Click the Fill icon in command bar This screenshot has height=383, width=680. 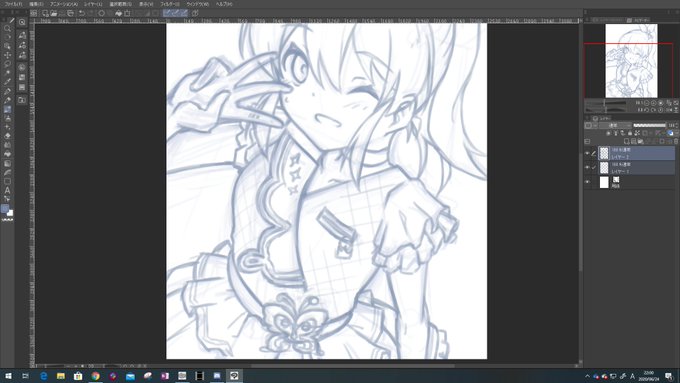coord(118,13)
